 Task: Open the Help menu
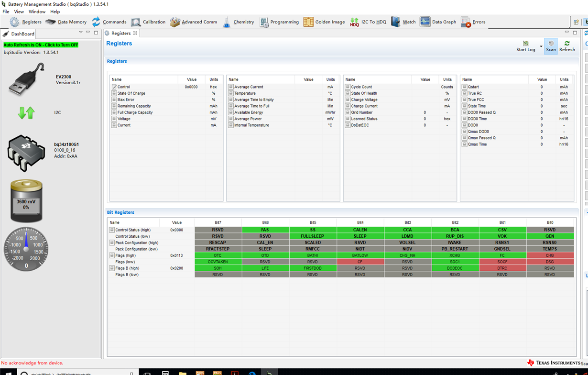click(55, 11)
